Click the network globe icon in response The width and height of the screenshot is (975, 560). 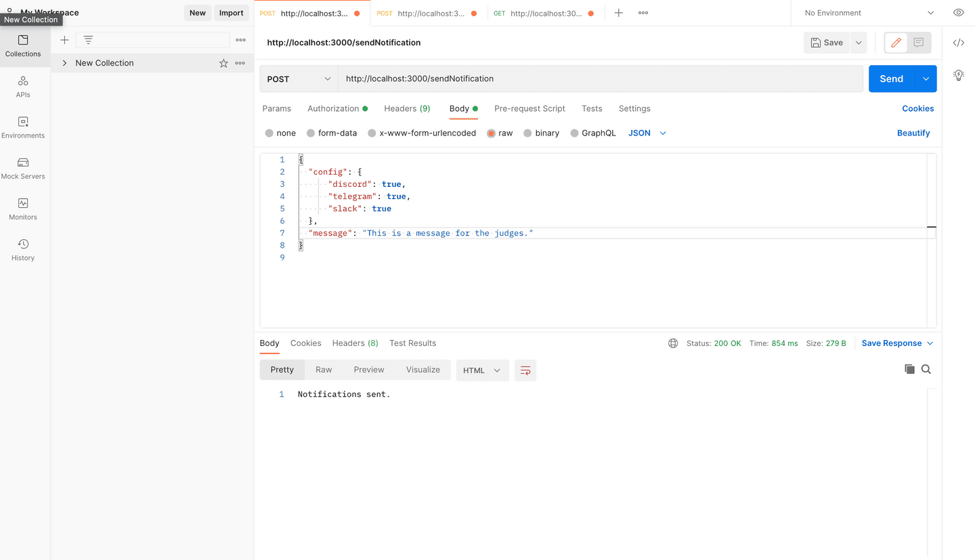pyautogui.click(x=673, y=343)
